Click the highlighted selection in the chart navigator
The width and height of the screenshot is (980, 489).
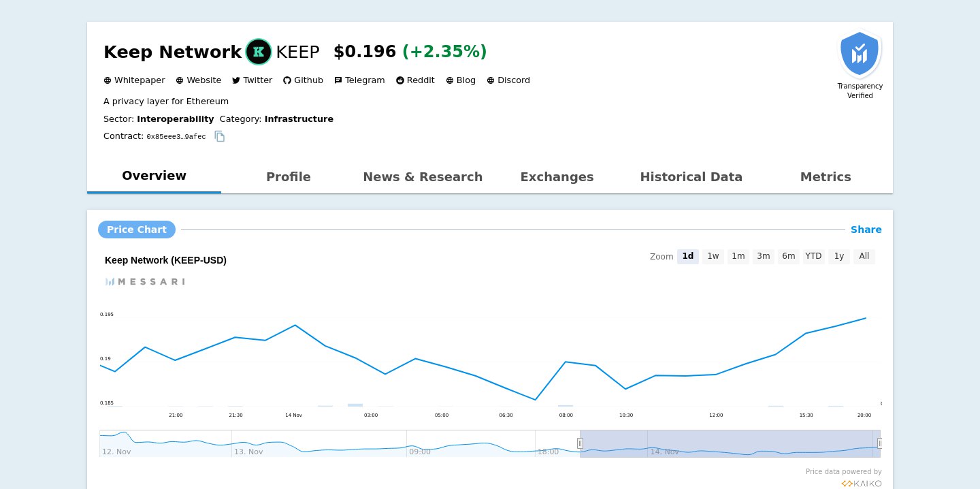[x=730, y=443]
